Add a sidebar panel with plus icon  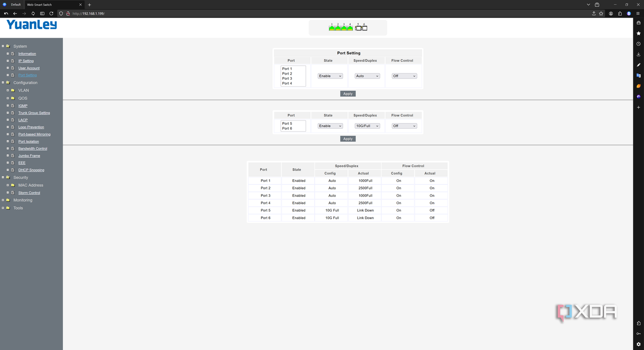pyautogui.click(x=638, y=107)
